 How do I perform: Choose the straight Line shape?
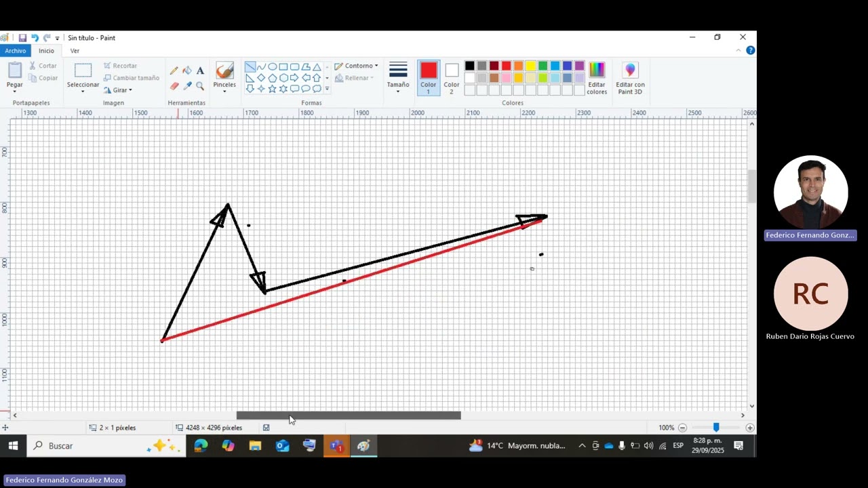(250, 66)
